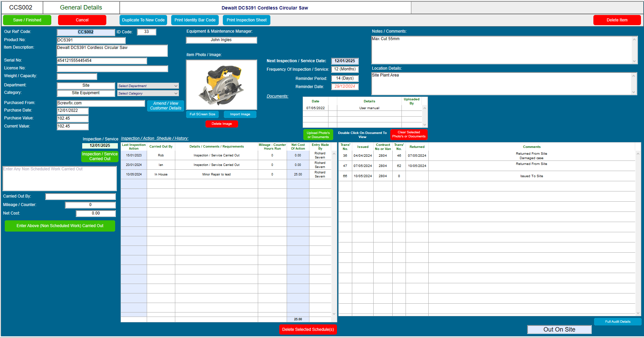Delete selected schedule(s)

pyautogui.click(x=308, y=329)
